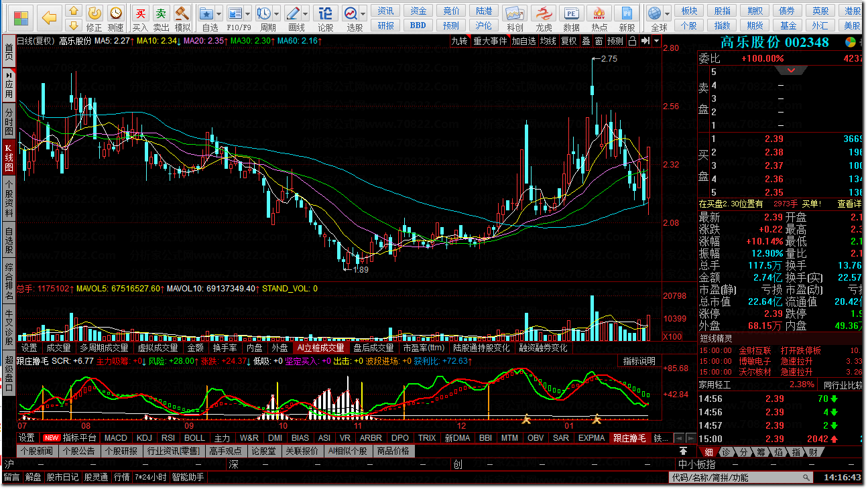Screen dimensions: 868x489
Task: Open the 龙虎 dragon-tiger list icon
Action: [544, 13]
